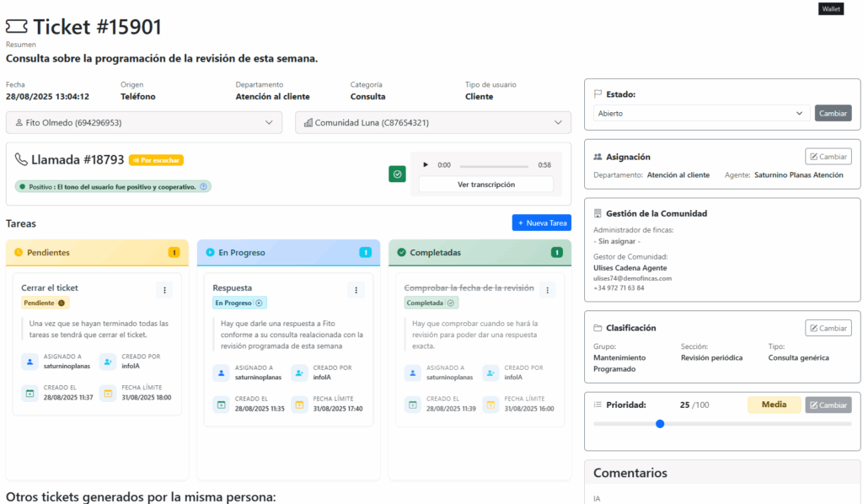Click the Wallet label in the top corner

click(x=831, y=9)
